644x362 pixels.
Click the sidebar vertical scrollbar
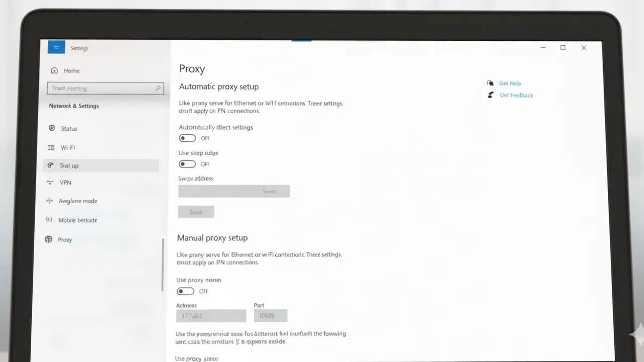(x=163, y=264)
